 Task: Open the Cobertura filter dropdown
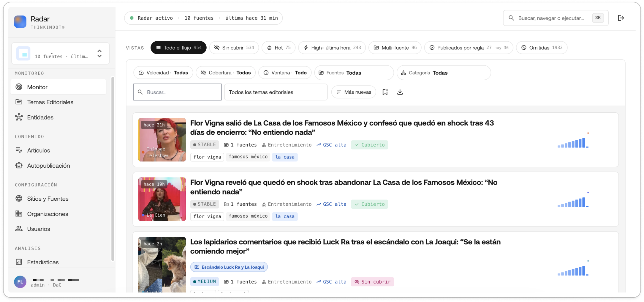click(226, 73)
